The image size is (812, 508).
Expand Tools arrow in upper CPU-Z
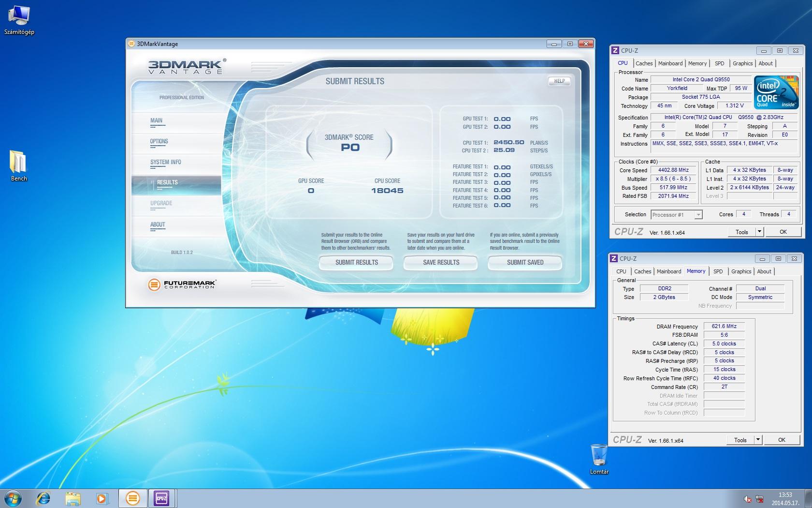pyautogui.click(x=759, y=232)
